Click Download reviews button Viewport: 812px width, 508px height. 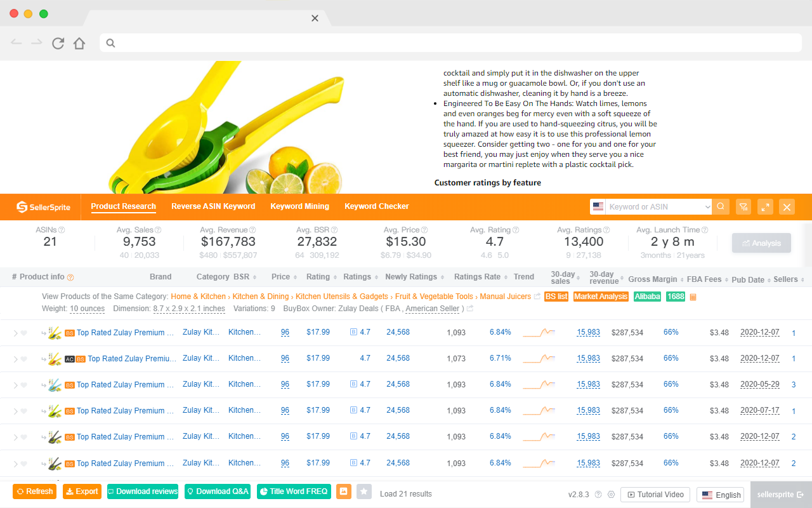(x=143, y=491)
